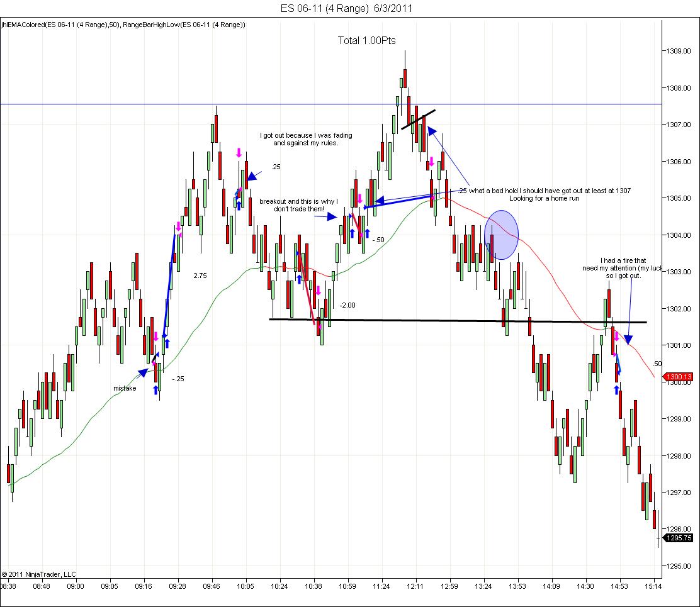The image size is (700, 607).
Task: Select the 09:28 time axis label
Action: 178,586
